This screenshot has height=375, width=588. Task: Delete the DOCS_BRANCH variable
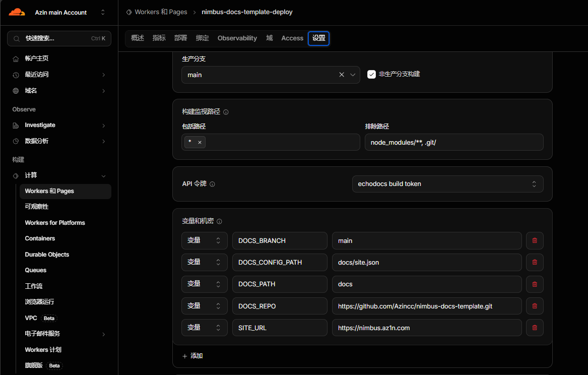pyautogui.click(x=535, y=240)
